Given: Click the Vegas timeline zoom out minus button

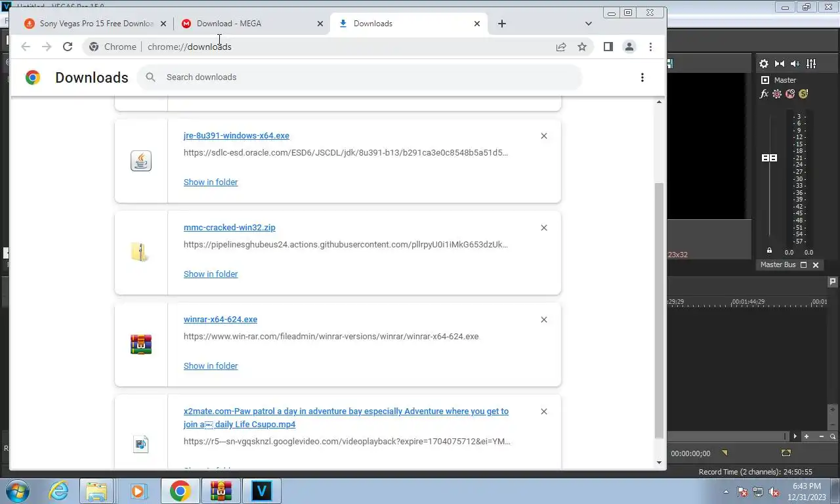Looking at the screenshot, I should click(x=821, y=436).
